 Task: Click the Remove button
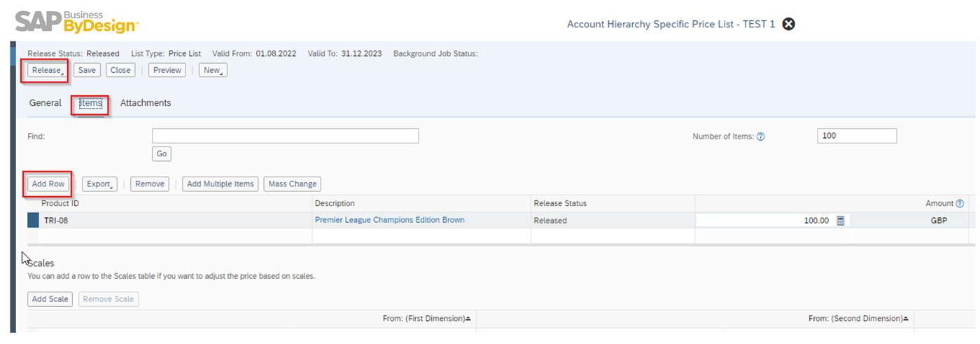pyautogui.click(x=150, y=184)
